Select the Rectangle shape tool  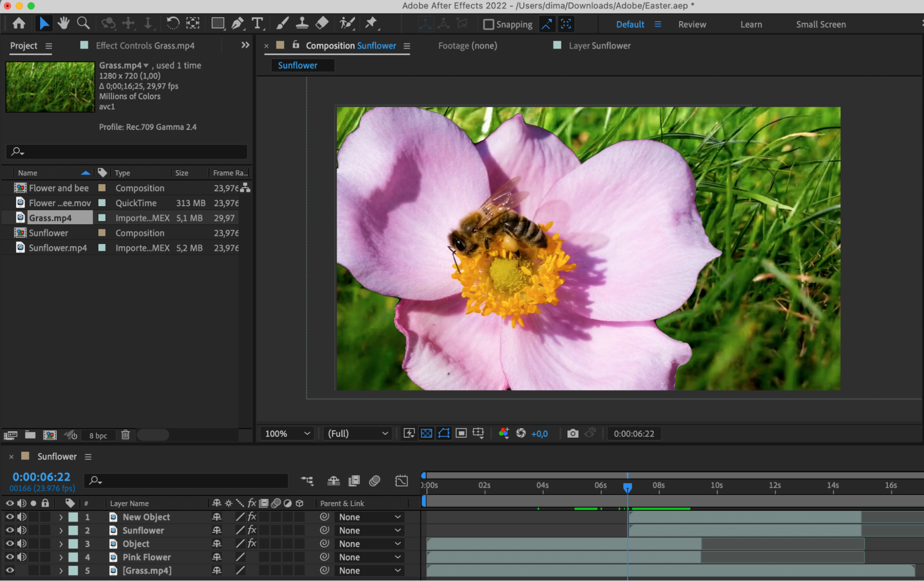tap(218, 24)
